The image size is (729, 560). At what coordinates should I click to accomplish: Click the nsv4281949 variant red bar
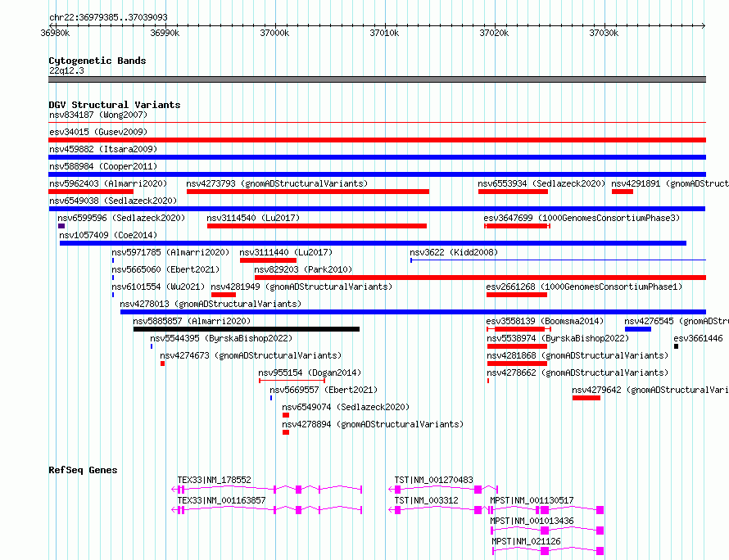(223, 295)
